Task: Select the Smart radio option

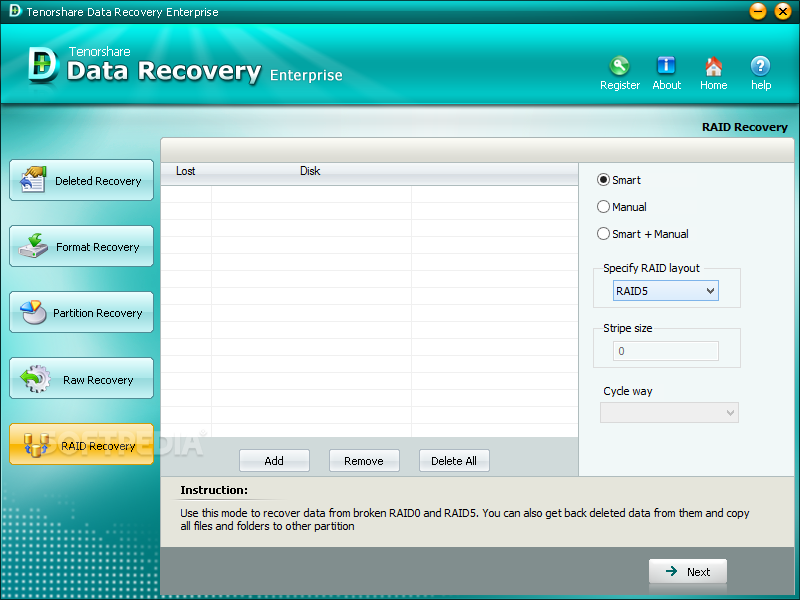Action: pos(603,180)
